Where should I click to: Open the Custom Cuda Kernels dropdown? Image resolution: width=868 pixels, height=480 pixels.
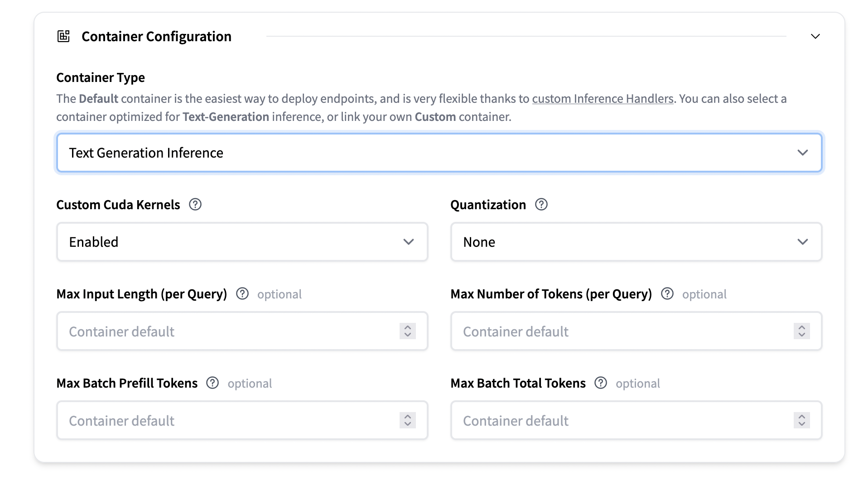[242, 242]
